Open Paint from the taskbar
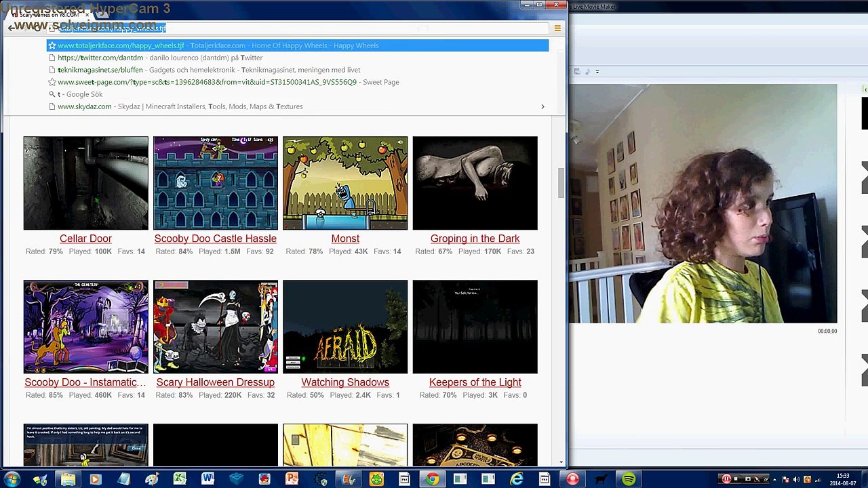The width and height of the screenshot is (868, 488). click(152, 480)
